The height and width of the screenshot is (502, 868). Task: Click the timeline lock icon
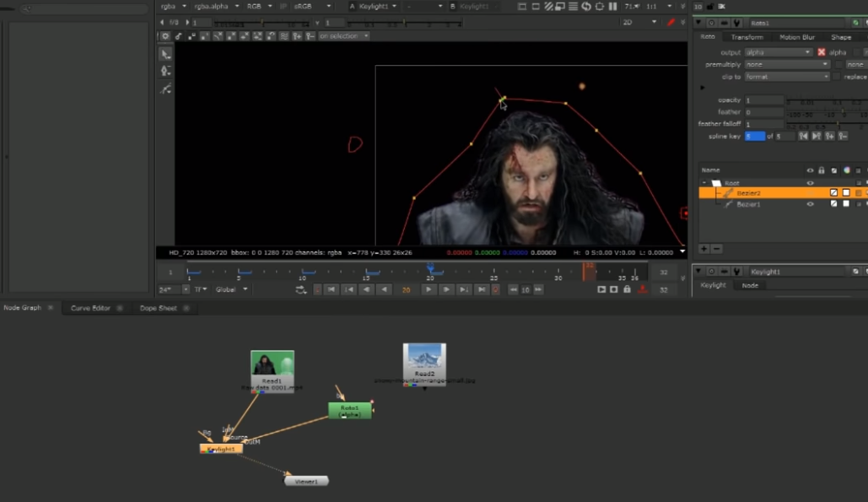click(627, 289)
